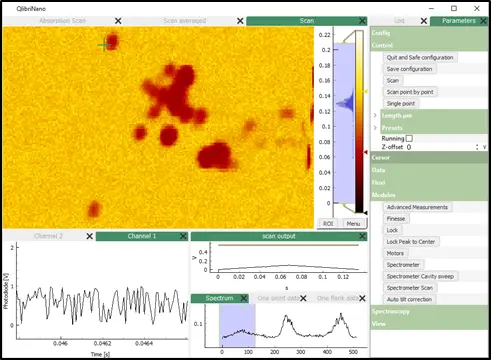Expand the Presets group
491x360 pixels.
pyautogui.click(x=375, y=128)
